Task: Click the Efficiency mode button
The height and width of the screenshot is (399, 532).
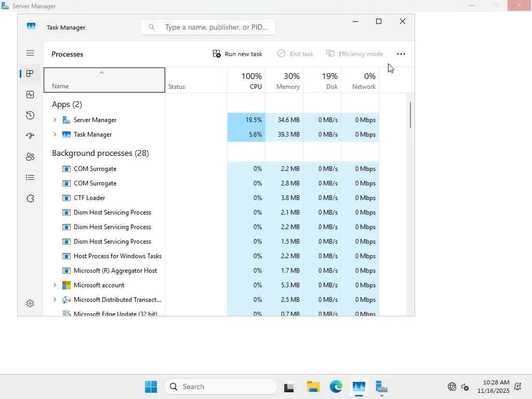Action: [354, 54]
